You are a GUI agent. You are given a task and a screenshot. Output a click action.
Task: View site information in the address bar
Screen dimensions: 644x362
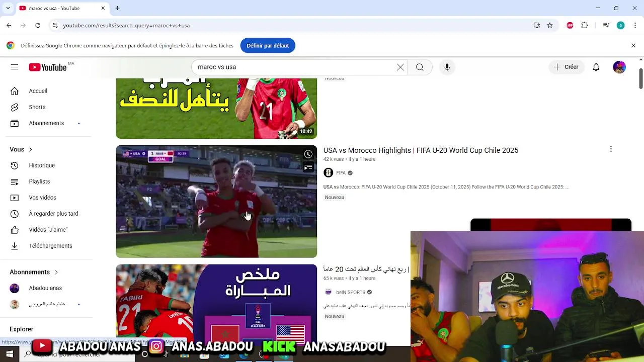coord(55,25)
